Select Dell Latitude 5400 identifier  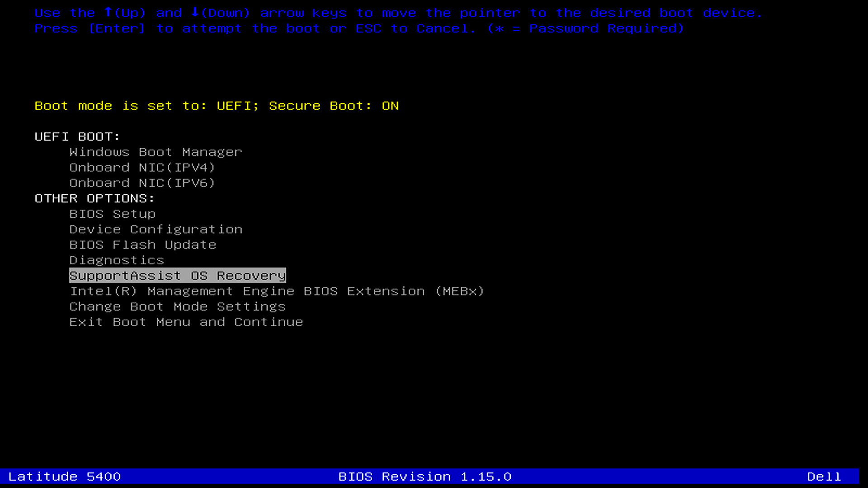(x=64, y=476)
